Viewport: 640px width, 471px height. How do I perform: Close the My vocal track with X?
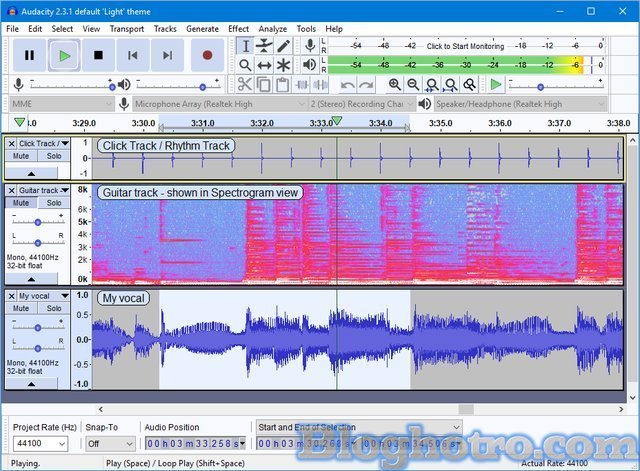(x=11, y=296)
